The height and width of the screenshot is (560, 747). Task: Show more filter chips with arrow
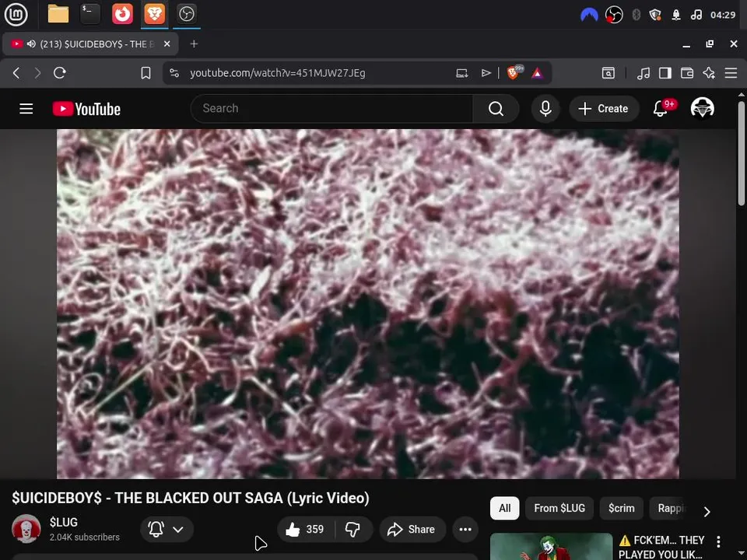[x=707, y=512]
